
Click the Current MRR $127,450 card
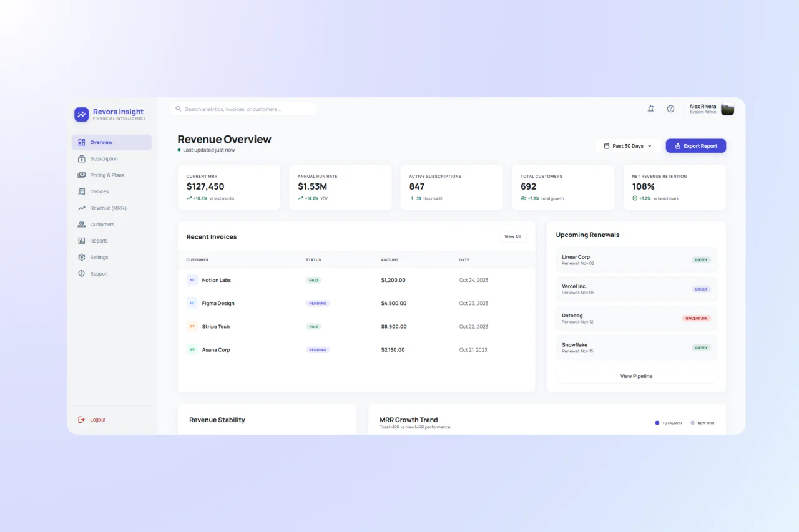click(229, 187)
